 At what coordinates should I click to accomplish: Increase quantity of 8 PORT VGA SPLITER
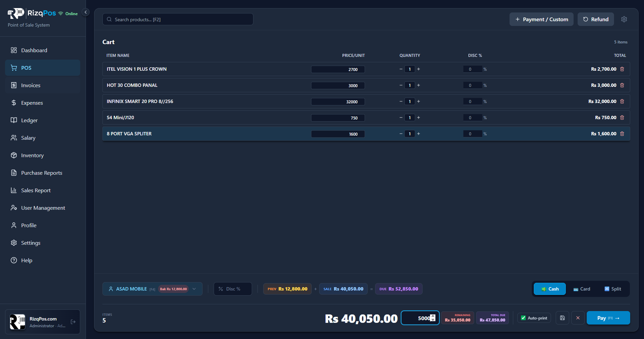(x=419, y=134)
